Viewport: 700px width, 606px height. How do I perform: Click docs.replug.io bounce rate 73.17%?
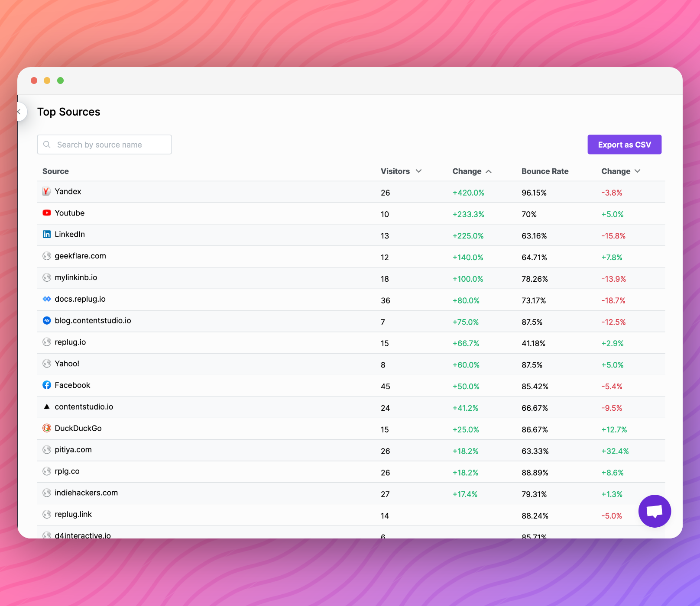(x=534, y=300)
